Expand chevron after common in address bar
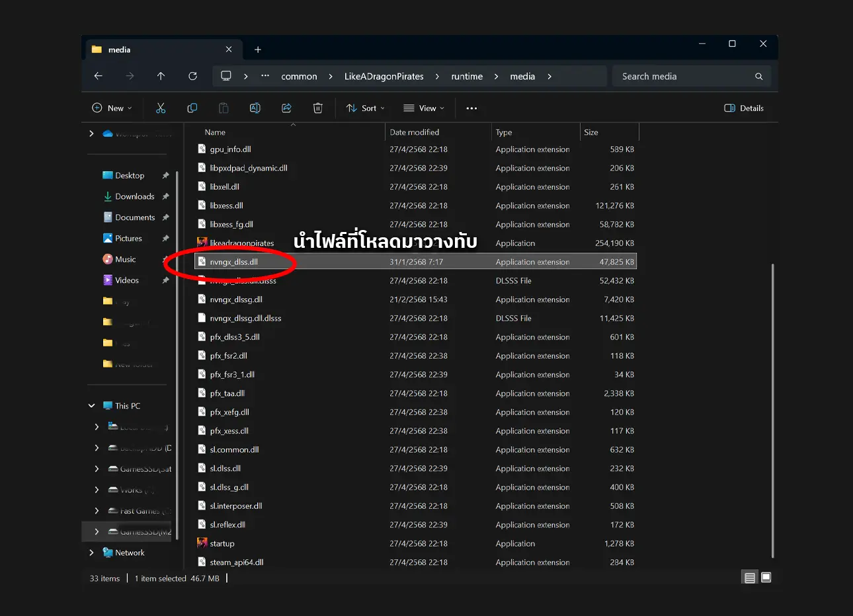The image size is (853, 616). click(x=331, y=77)
